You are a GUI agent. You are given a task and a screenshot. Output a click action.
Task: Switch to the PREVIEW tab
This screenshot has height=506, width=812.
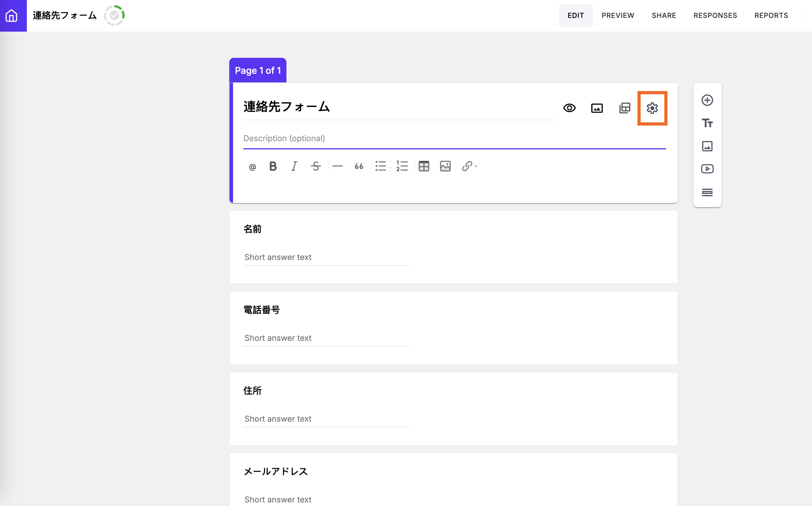click(x=618, y=15)
